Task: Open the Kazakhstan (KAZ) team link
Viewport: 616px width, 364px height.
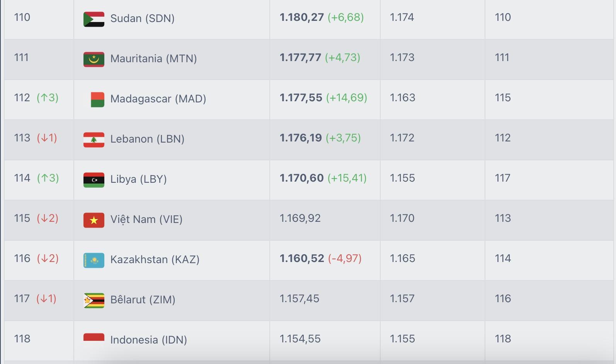Action: pos(155,260)
